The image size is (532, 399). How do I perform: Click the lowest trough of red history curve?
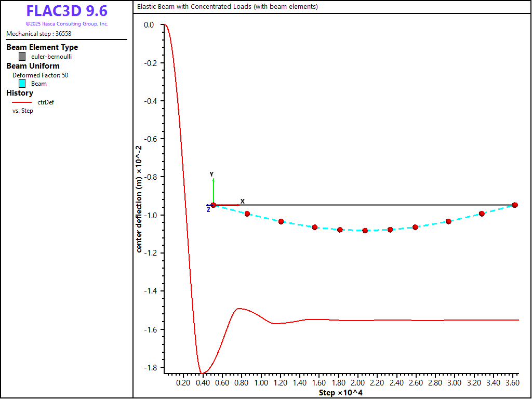202,373
